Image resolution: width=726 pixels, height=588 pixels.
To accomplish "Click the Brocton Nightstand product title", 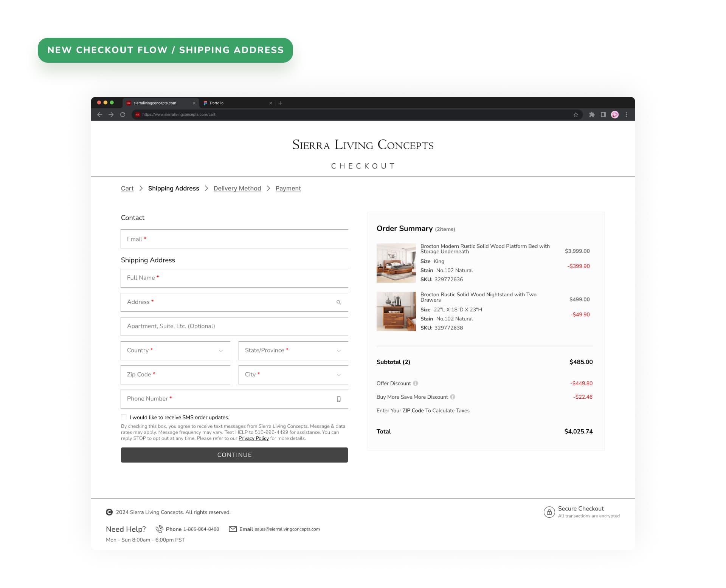I will 478,297.
